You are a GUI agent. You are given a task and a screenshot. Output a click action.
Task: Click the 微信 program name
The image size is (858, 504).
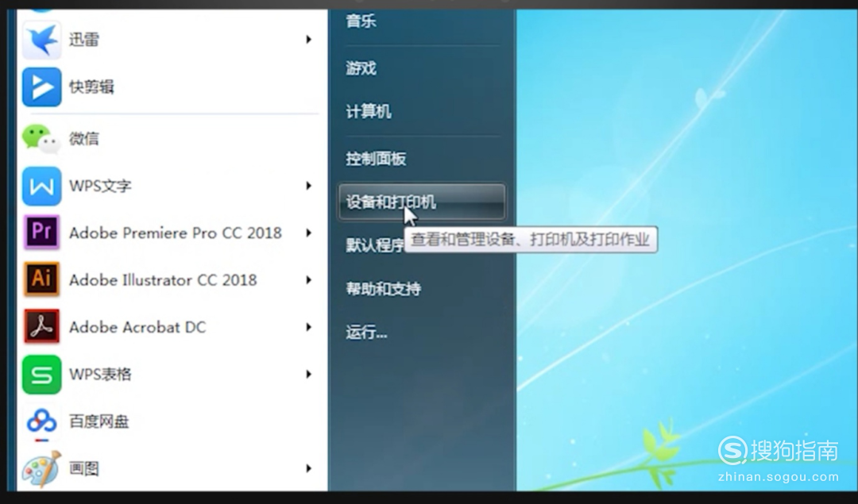[x=84, y=139]
